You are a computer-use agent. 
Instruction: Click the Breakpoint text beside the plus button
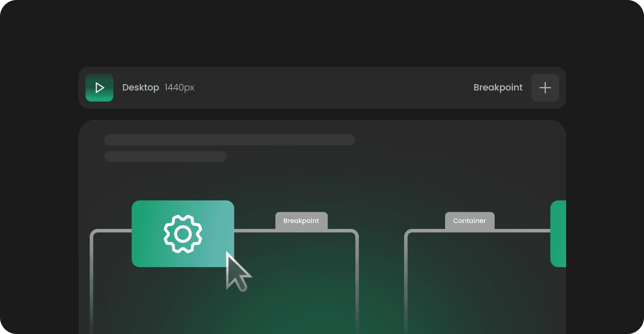[x=498, y=87]
